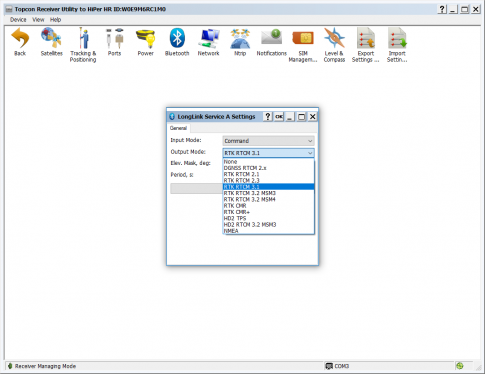Open the View menu
This screenshot has height=374, width=485.
[x=38, y=20]
